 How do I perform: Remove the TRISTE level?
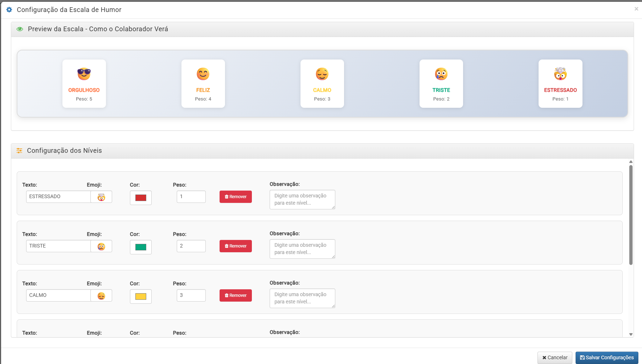point(236,246)
